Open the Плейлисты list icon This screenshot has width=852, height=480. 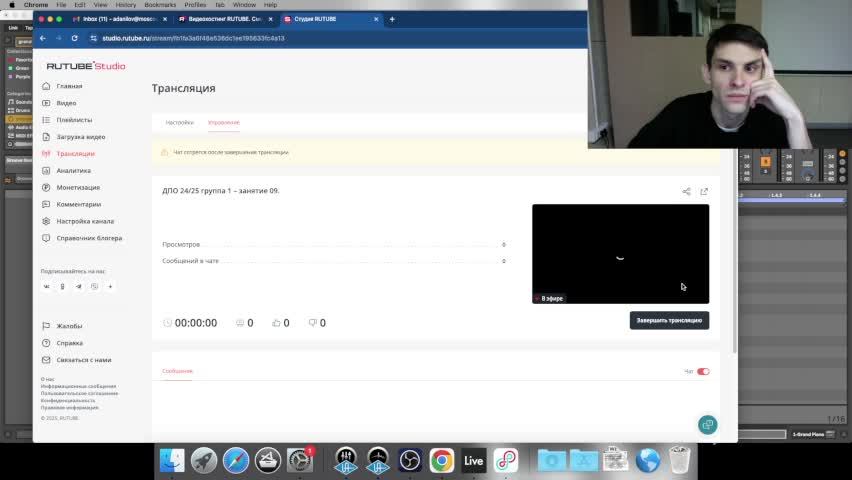point(46,120)
